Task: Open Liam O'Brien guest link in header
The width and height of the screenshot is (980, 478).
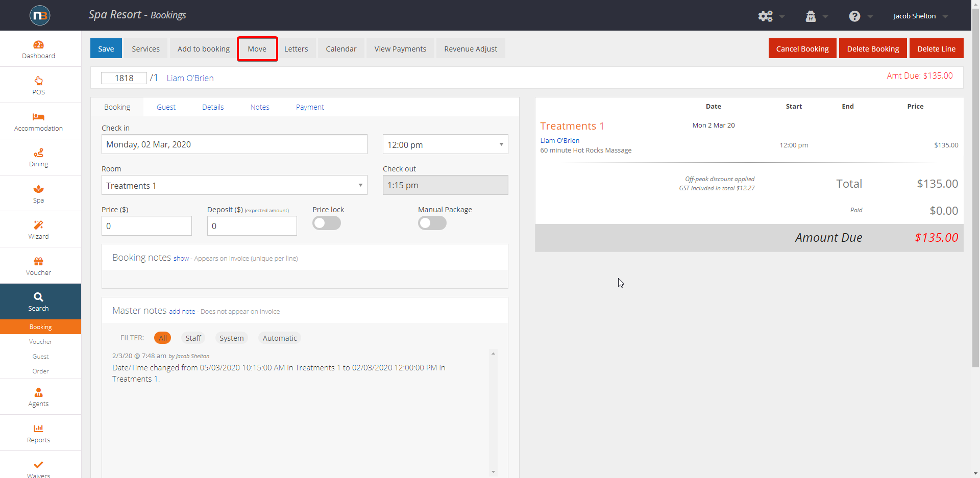Action: [x=190, y=78]
